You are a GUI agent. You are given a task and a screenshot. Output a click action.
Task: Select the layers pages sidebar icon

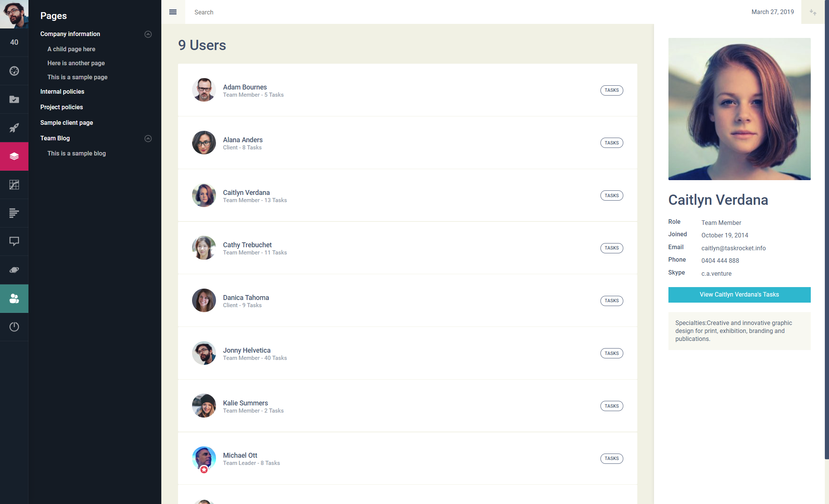point(14,156)
